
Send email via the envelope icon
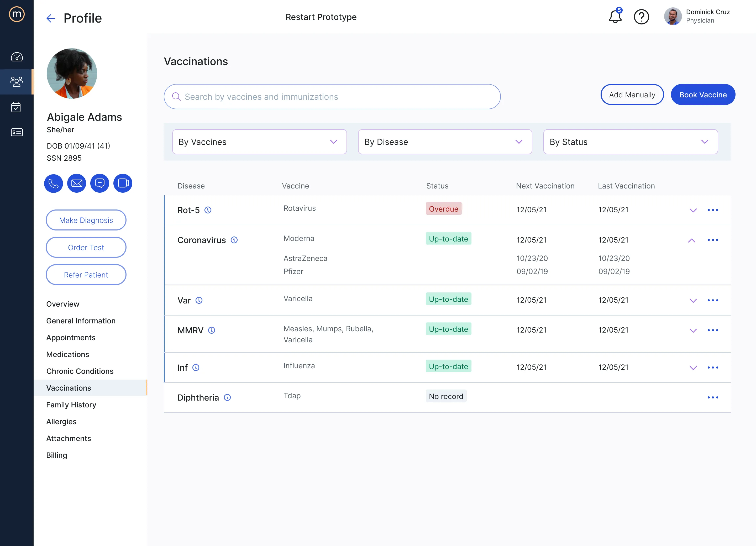(77, 183)
